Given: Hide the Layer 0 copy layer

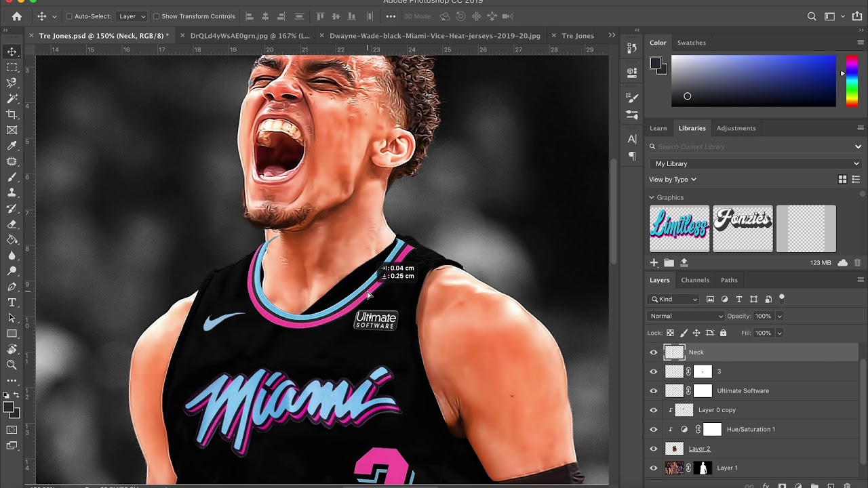Looking at the screenshot, I should 654,410.
